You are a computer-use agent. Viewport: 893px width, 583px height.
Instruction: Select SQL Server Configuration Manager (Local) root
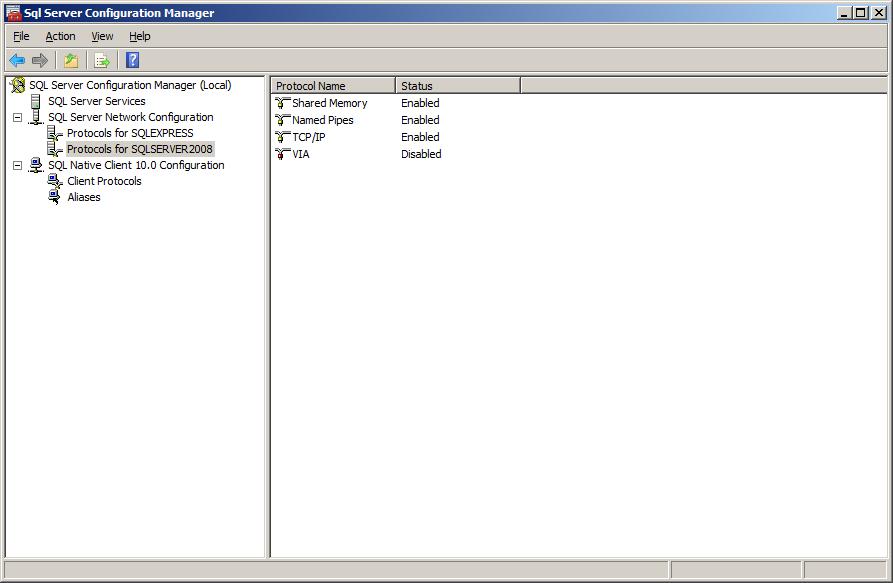pyautogui.click(x=130, y=85)
